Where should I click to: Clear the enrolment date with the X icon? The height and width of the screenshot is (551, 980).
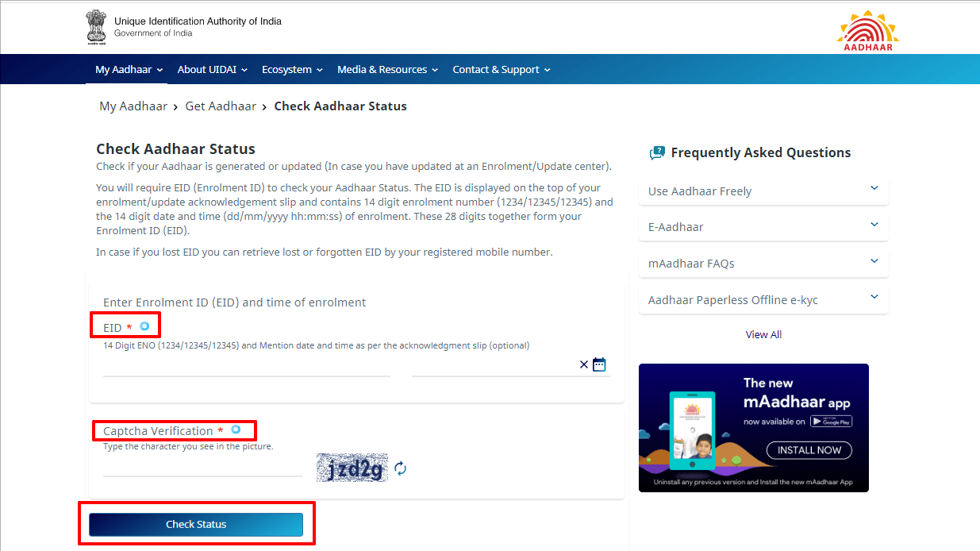pyautogui.click(x=584, y=364)
